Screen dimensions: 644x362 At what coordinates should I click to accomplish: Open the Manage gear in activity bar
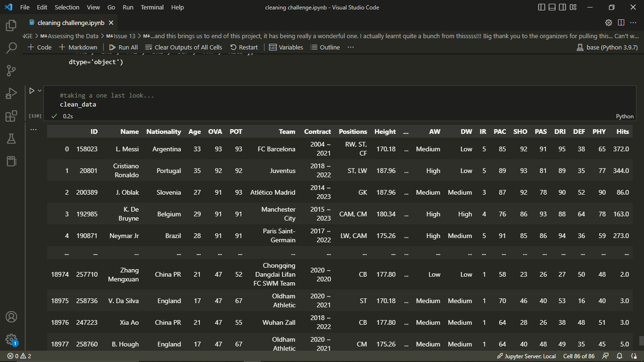coord(11,339)
